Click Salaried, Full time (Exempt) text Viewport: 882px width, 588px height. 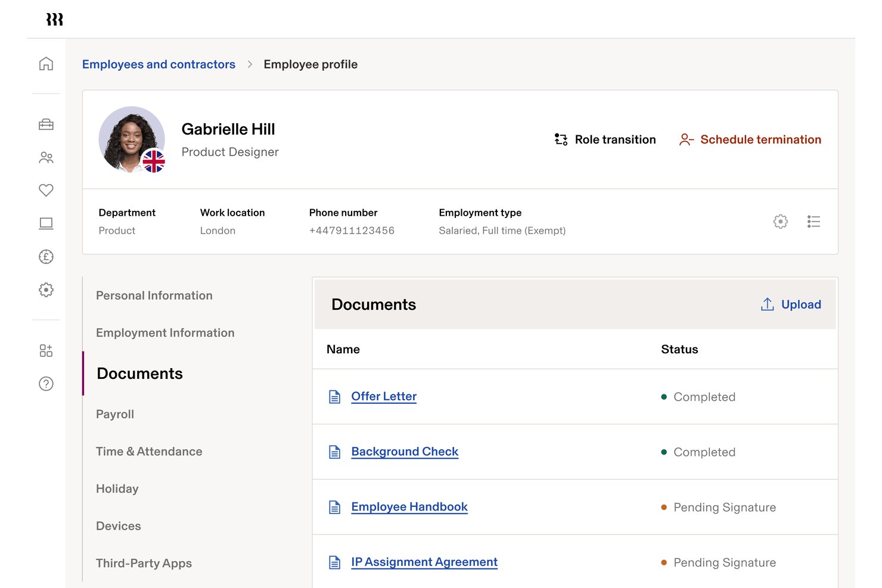[x=502, y=231]
